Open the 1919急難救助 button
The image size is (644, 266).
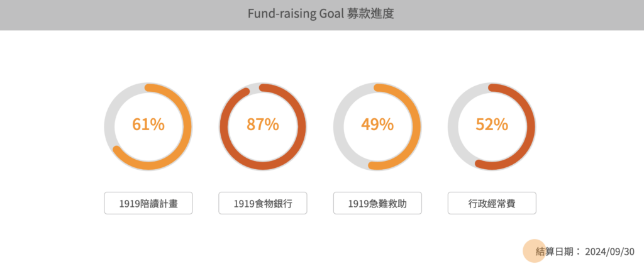pyautogui.click(x=377, y=203)
